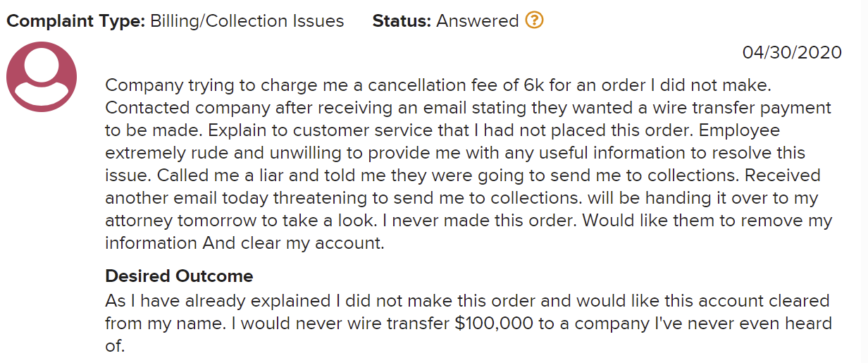Click the line starting 'another email today threatening'

coord(461,198)
